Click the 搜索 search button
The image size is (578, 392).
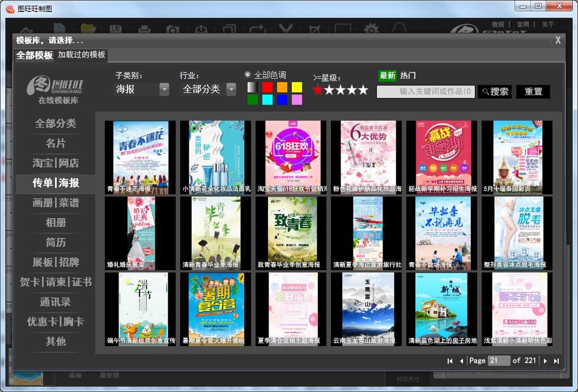point(494,91)
